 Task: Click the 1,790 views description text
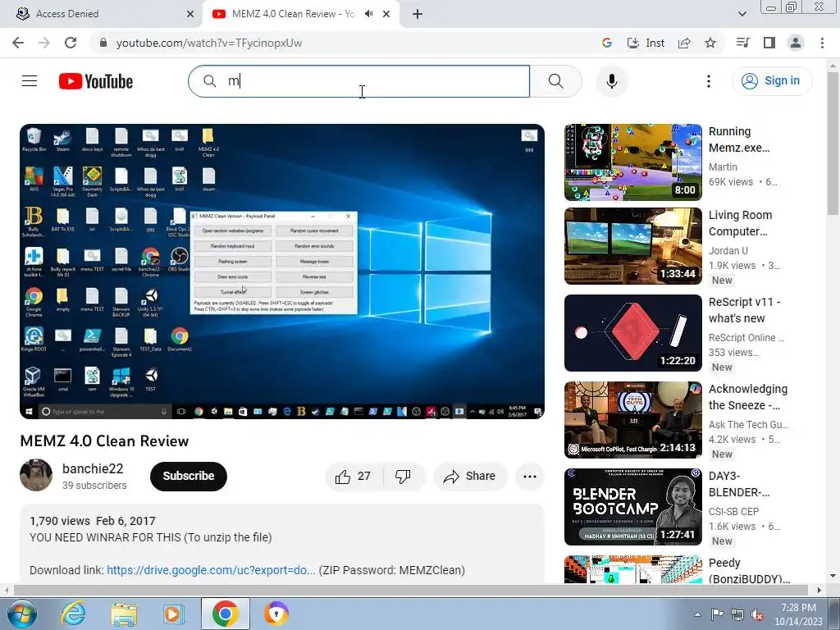click(60, 521)
